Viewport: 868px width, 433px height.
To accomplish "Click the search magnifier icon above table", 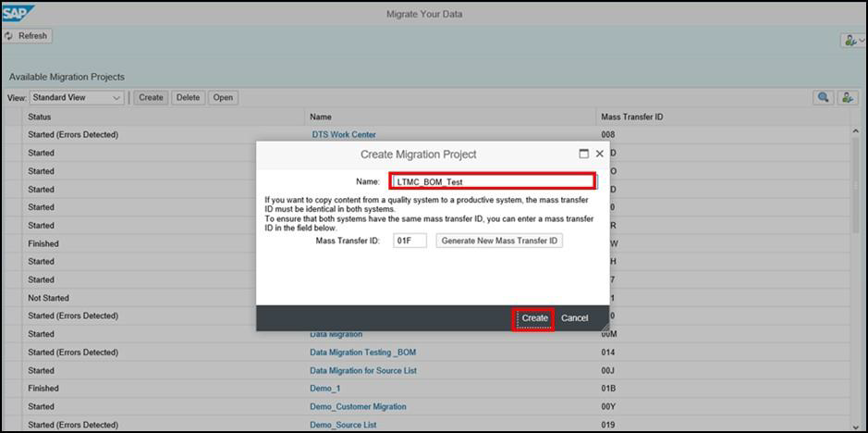I will pos(822,97).
